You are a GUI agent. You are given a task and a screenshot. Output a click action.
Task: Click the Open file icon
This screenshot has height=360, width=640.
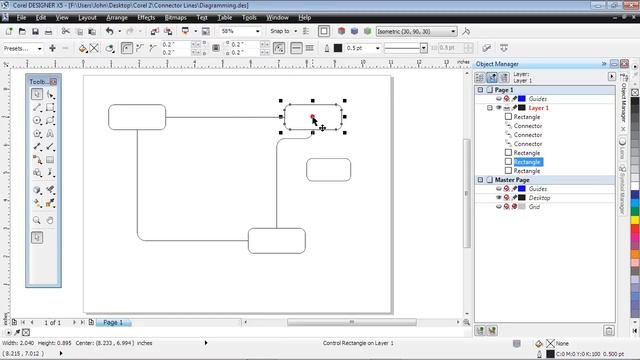tap(22, 31)
